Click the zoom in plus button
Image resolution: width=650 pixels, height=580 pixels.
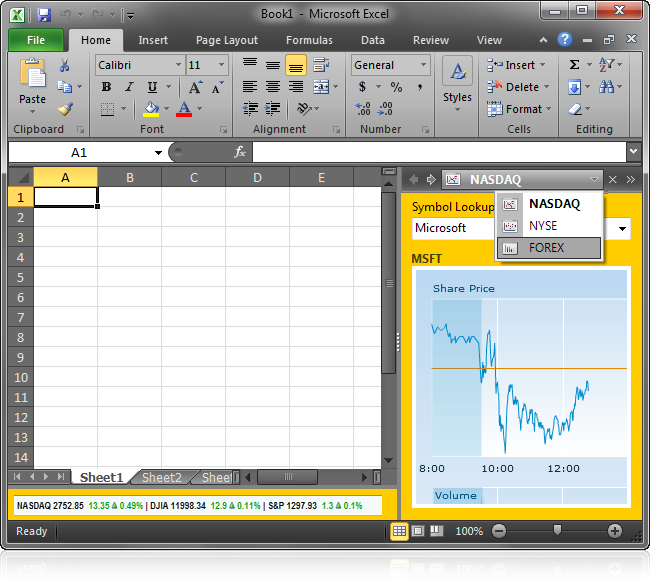click(615, 531)
